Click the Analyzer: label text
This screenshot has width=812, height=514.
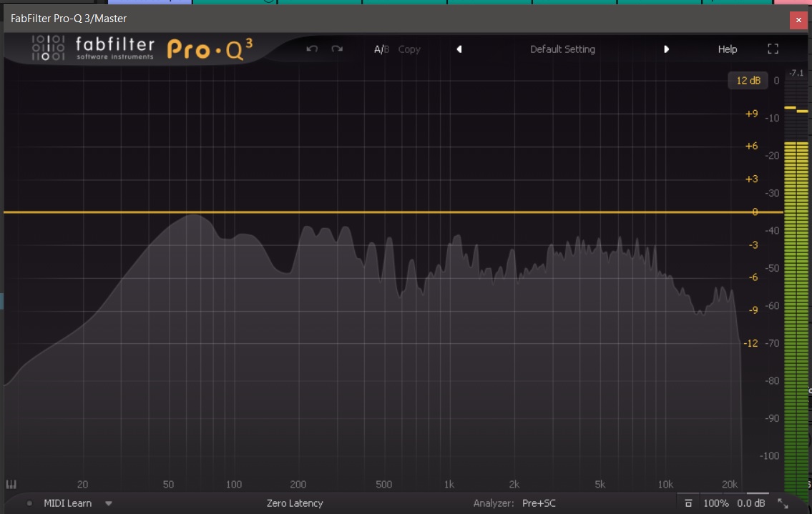click(494, 503)
